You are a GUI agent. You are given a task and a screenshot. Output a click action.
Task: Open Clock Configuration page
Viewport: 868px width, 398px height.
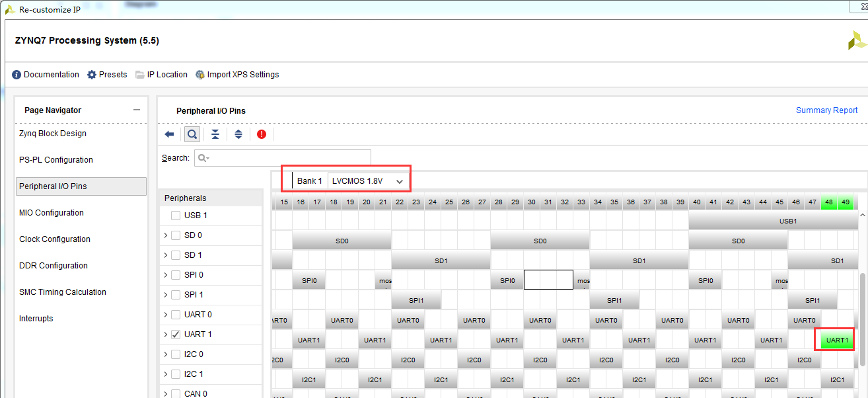[x=55, y=239]
